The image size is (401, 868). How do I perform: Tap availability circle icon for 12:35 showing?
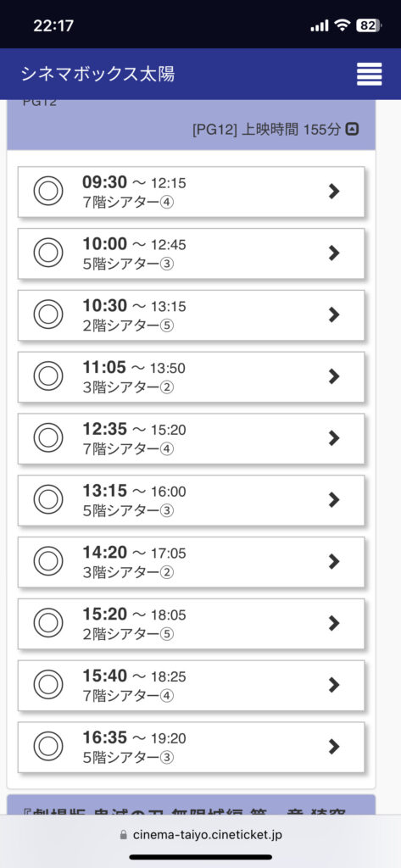click(x=48, y=438)
